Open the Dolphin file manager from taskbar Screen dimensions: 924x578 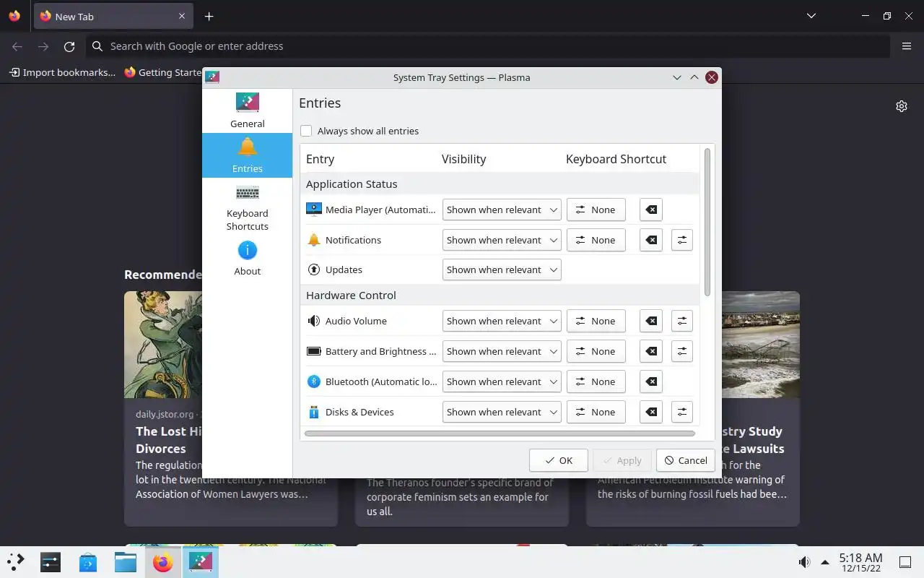pyautogui.click(x=126, y=561)
